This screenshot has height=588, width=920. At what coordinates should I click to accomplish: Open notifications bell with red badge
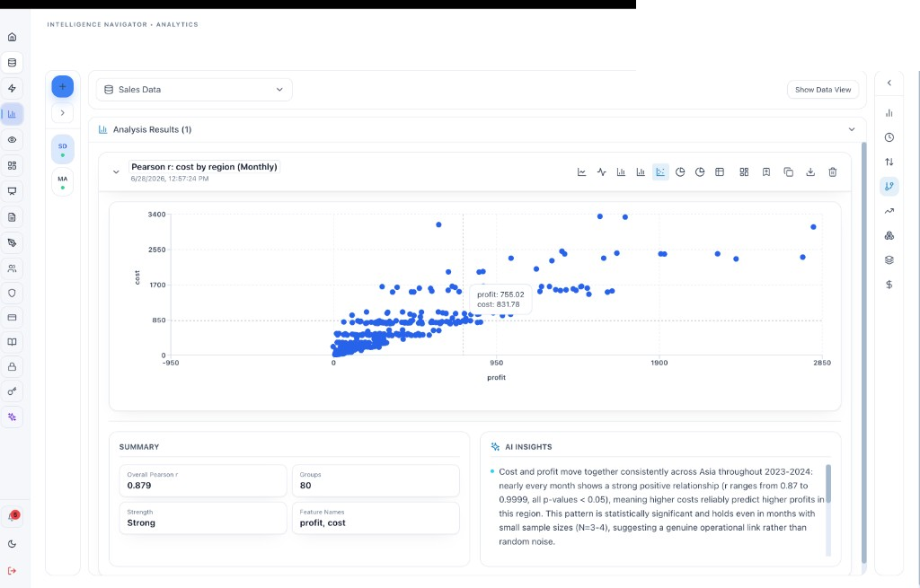click(x=12, y=516)
